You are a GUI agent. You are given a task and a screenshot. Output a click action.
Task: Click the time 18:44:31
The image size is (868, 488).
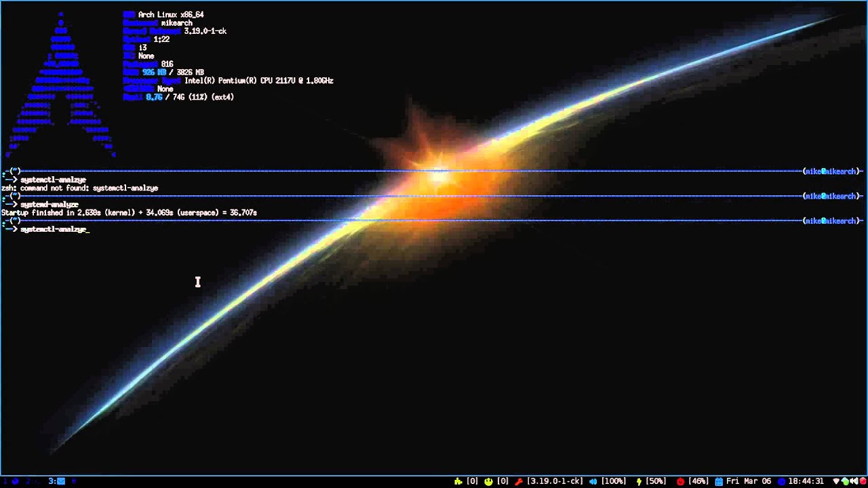point(806,481)
